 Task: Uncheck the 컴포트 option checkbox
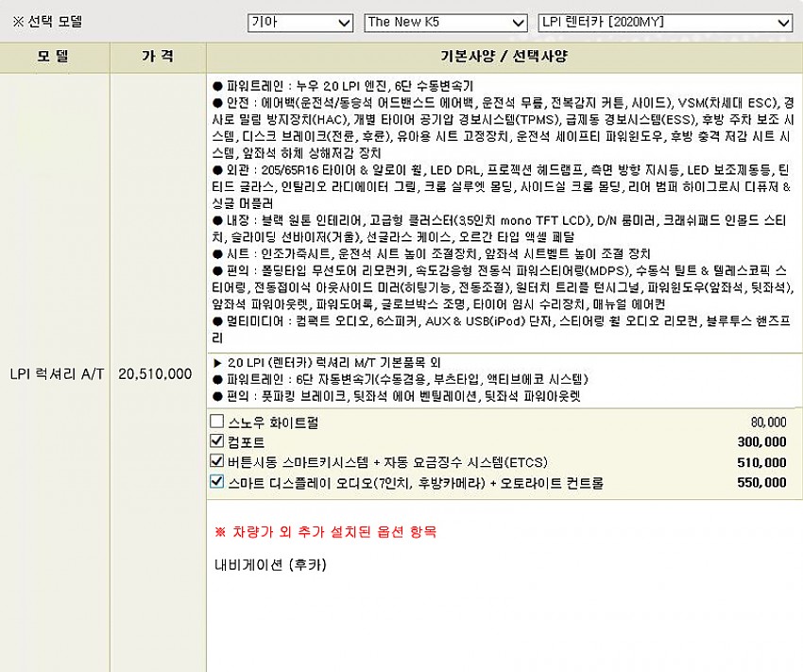coord(217,441)
